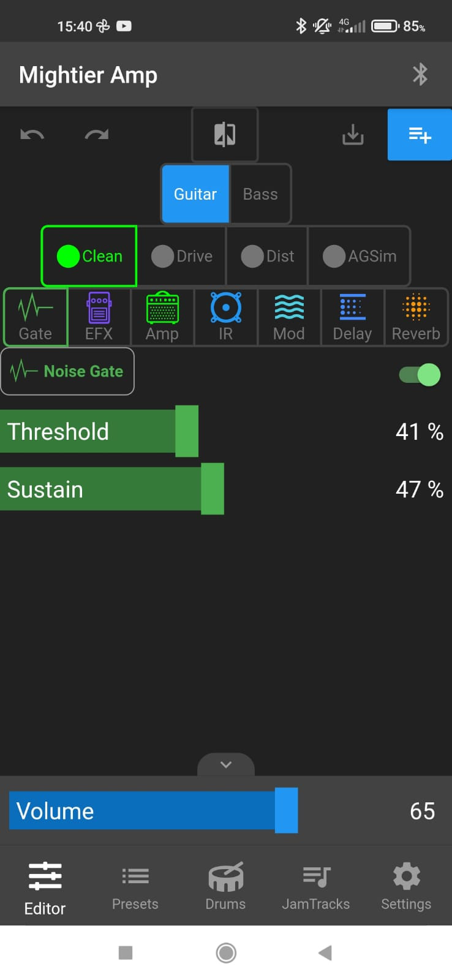Open the Noise Gate effect selector

67,371
